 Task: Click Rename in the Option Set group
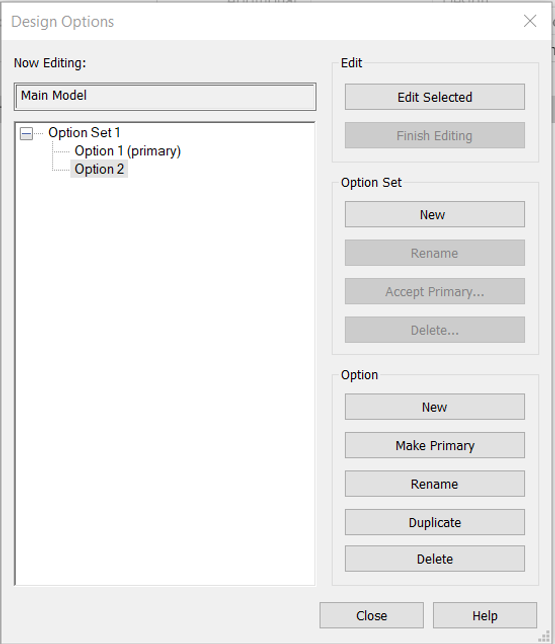[x=435, y=253]
